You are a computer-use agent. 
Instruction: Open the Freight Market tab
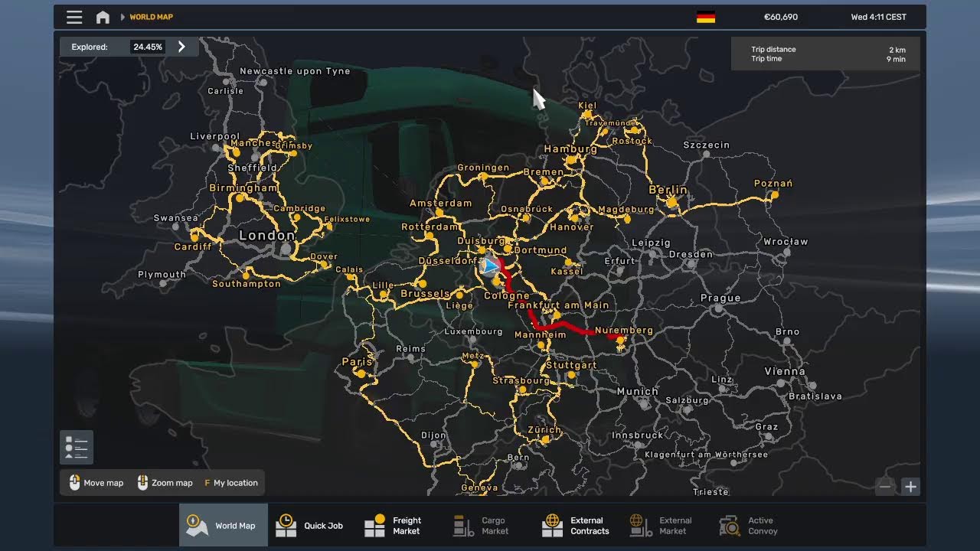point(394,525)
